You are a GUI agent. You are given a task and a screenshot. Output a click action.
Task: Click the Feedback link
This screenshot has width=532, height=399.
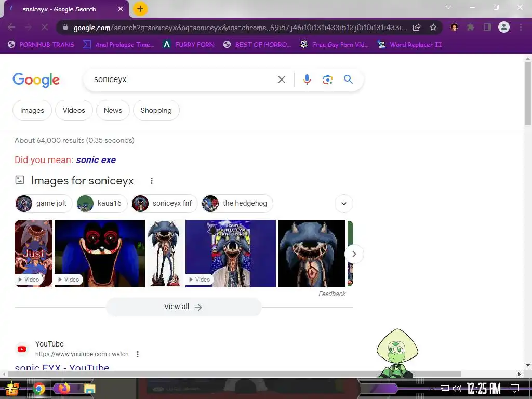[x=332, y=294]
